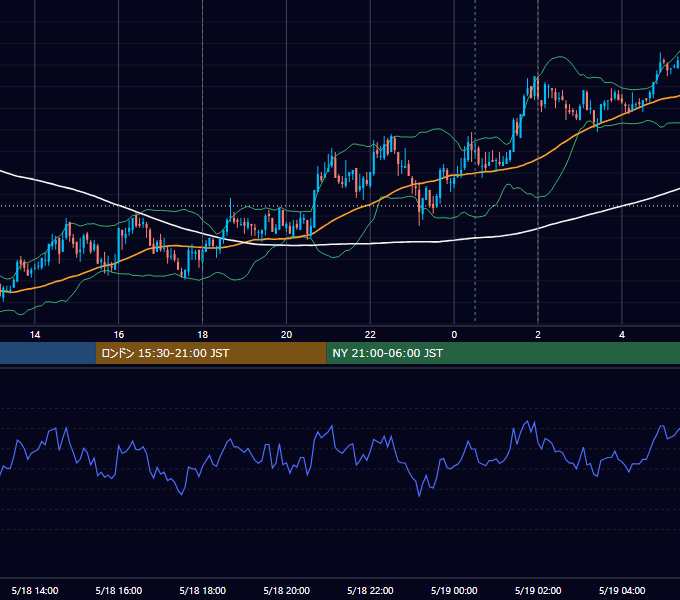Screen dimensions: 680x600
Task: Click the blue session bar before ロンドン
Action: pos(48,353)
